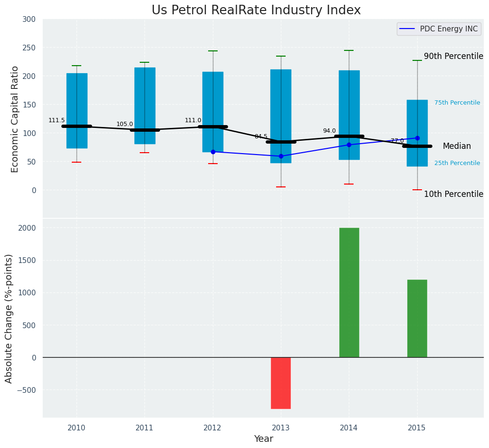Select the green 2015 absolute change bar
Image resolution: width=489 pixels, height=448 pixels.
(x=417, y=318)
